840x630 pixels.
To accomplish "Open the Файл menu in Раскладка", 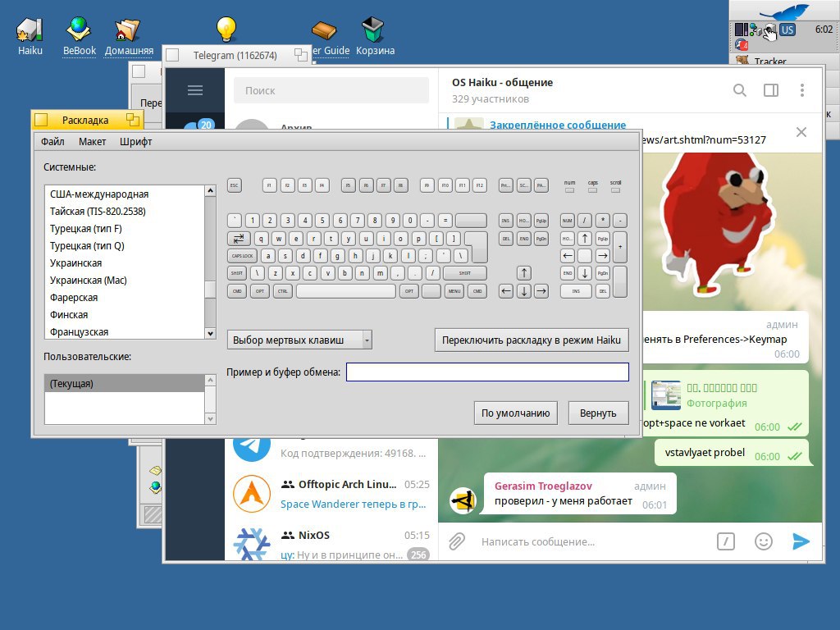I will [x=52, y=141].
